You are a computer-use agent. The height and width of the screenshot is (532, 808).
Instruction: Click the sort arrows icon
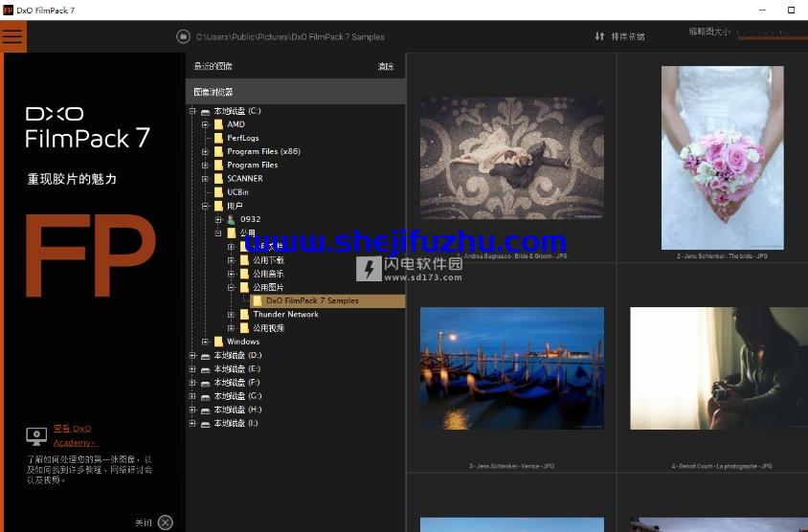(599, 36)
